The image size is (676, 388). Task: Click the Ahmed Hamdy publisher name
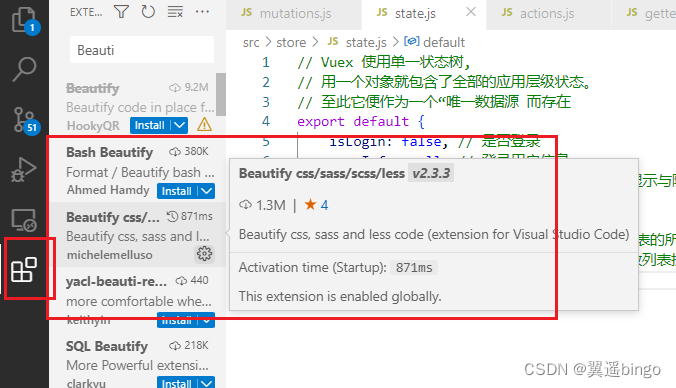click(x=108, y=190)
